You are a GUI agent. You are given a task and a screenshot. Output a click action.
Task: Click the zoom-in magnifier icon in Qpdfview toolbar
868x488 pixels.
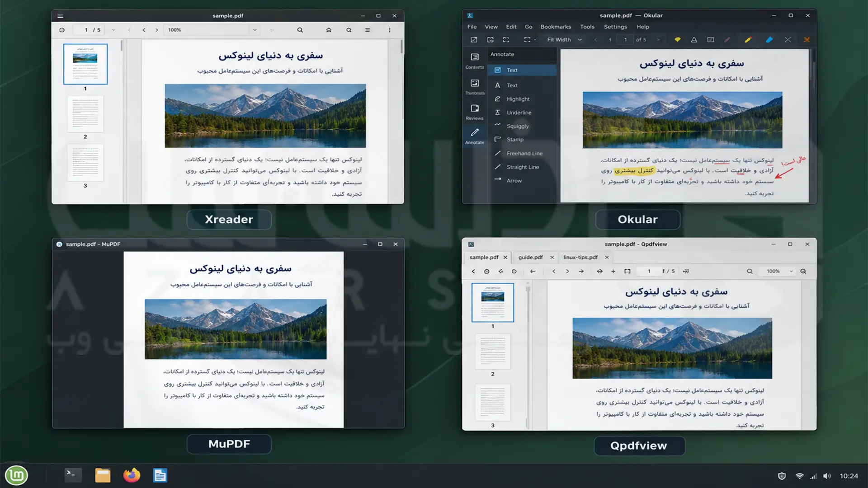point(803,272)
